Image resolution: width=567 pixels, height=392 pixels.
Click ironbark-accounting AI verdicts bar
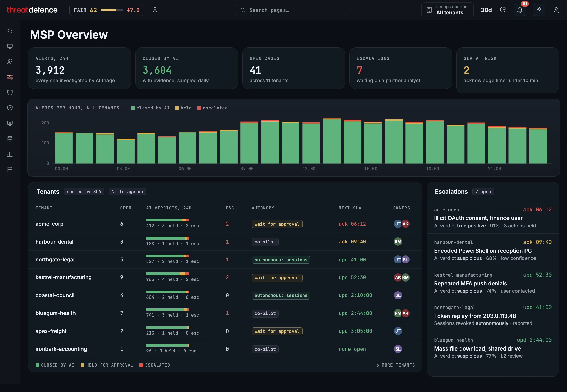click(x=167, y=345)
